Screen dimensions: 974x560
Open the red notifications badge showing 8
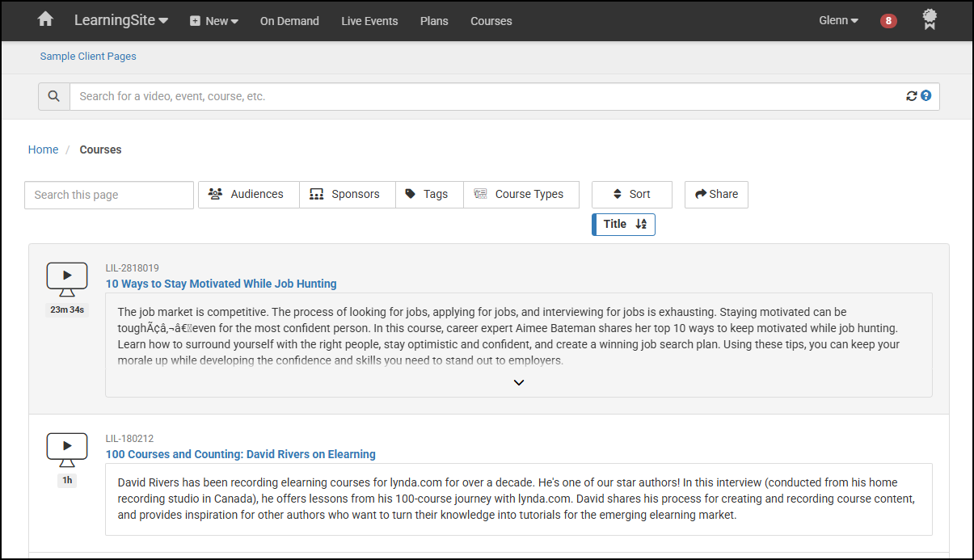[x=888, y=21]
